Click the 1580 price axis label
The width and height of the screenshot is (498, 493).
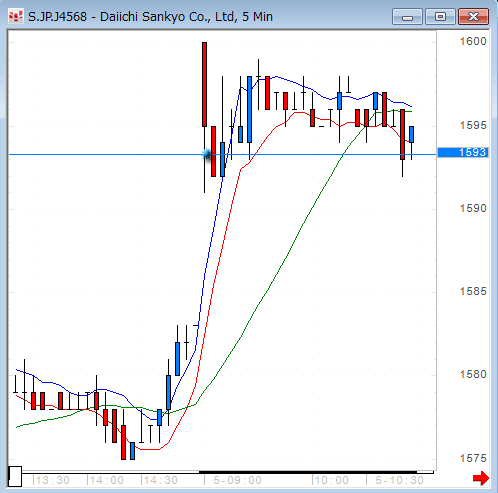473,374
